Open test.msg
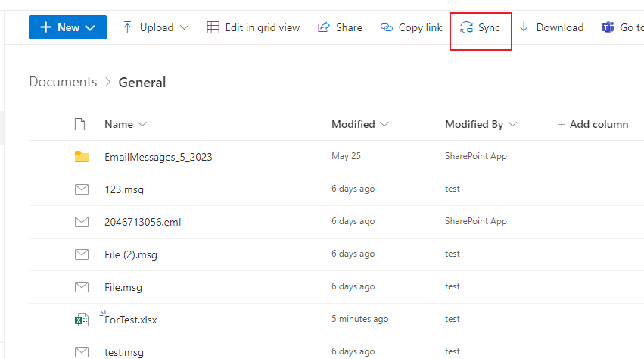Viewport: 644px width, 359px height. [124, 352]
